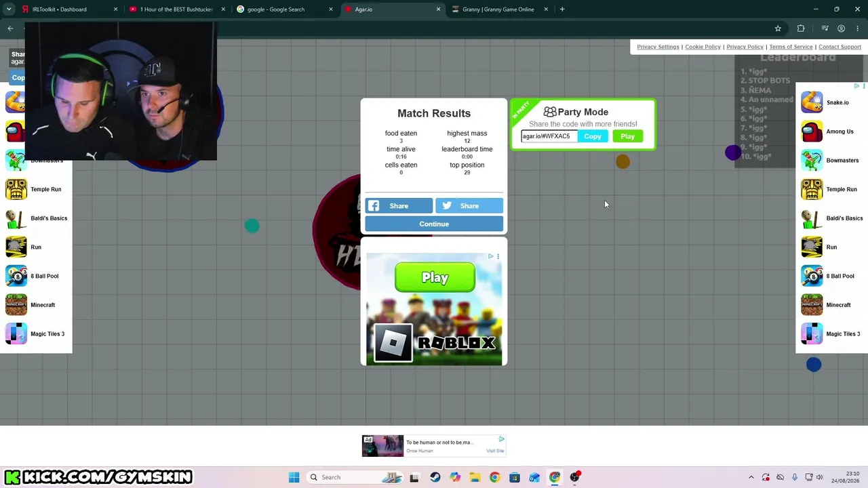Open the Temple Run icon in the left sidebar

[x=16, y=189]
